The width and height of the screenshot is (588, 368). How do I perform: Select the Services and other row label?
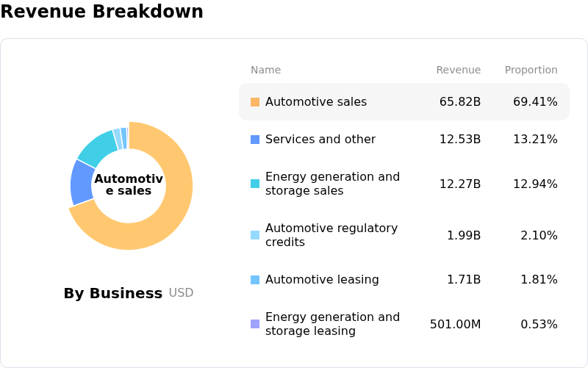pos(320,140)
